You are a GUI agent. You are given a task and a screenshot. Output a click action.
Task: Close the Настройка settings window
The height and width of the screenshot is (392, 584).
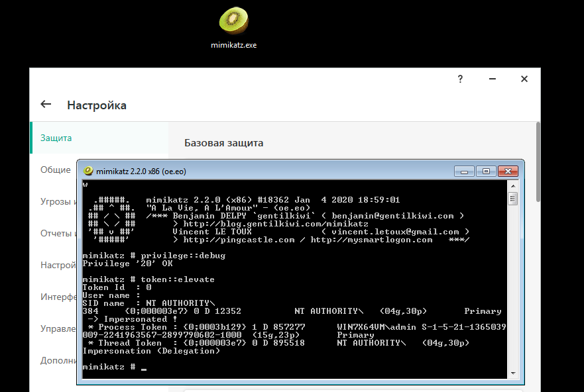click(524, 79)
